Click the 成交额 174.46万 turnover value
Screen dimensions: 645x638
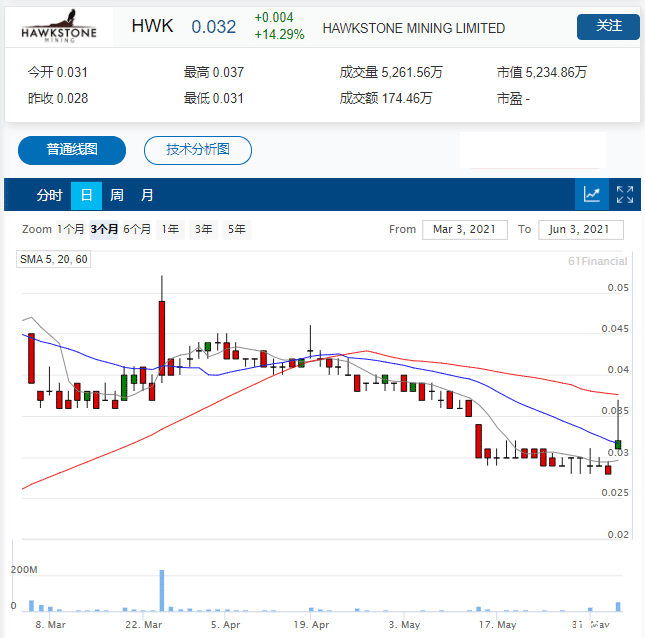(386, 98)
